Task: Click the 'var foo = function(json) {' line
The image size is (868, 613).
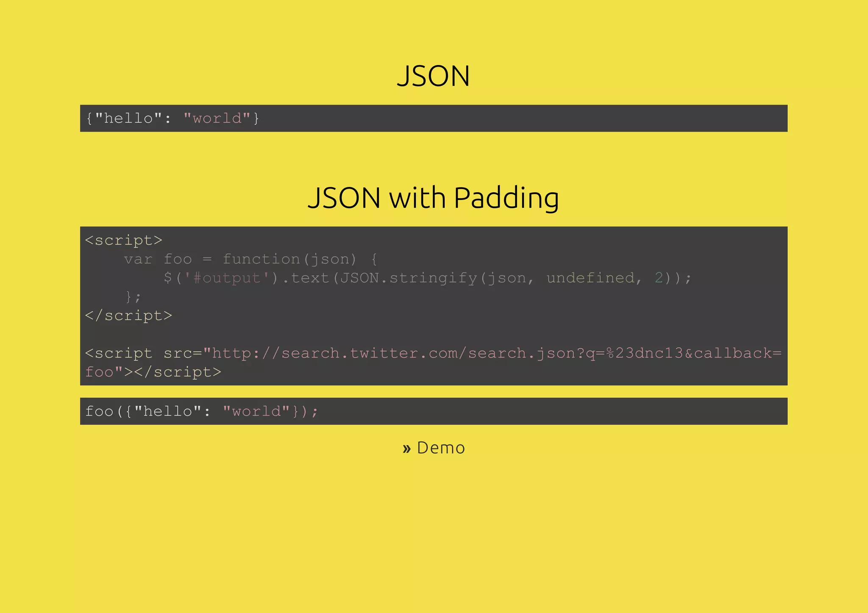Action: click(250, 259)
